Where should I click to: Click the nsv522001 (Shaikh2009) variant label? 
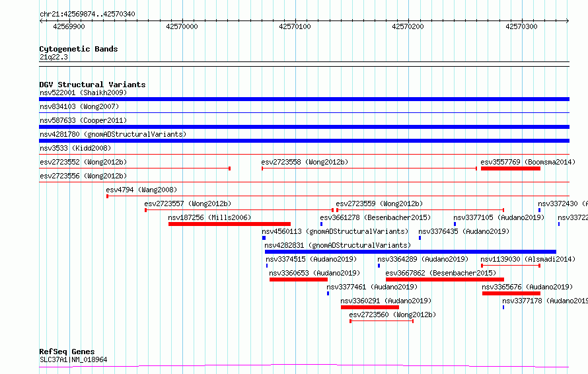tap(83, 93)
